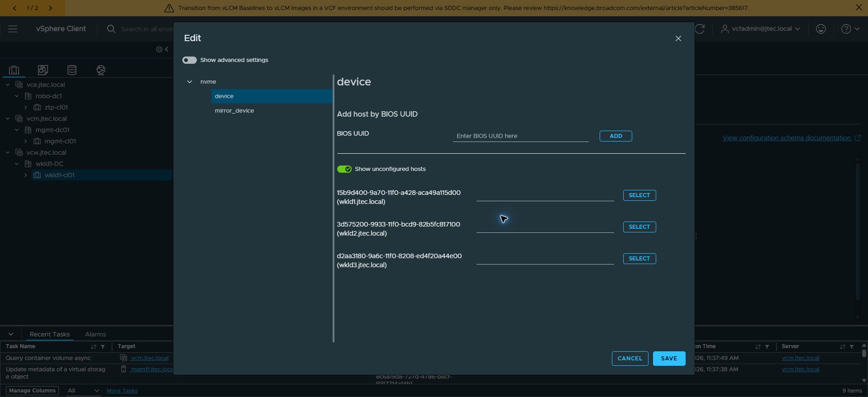Screen dimensions: 868x397
Task: Open the VMs and Templates inventory view
Action: coord(43,70)
